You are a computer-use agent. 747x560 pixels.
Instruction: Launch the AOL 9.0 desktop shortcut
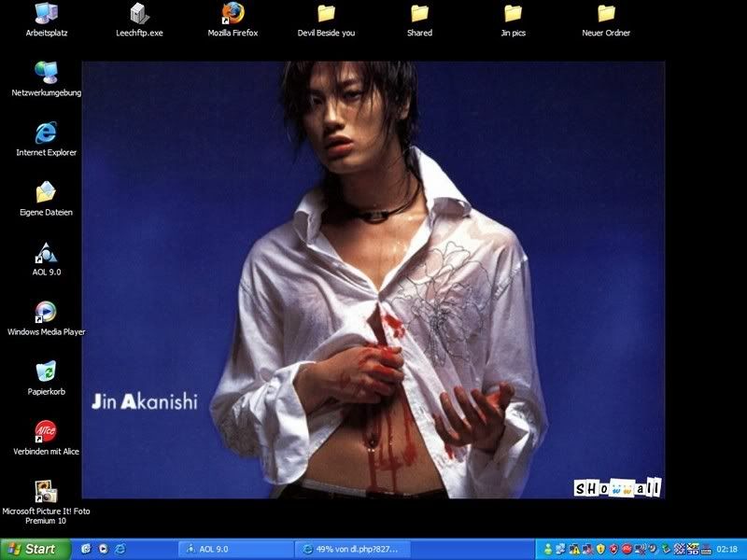(46, 259)
